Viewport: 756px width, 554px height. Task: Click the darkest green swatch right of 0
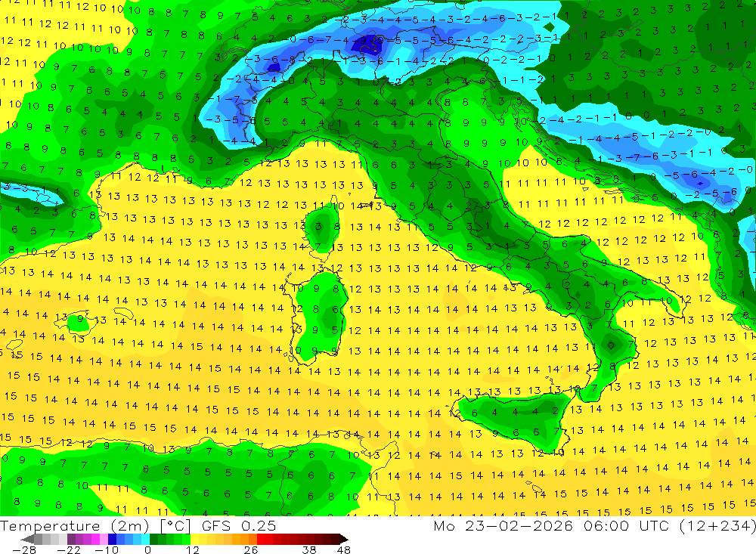pos(153,539)
